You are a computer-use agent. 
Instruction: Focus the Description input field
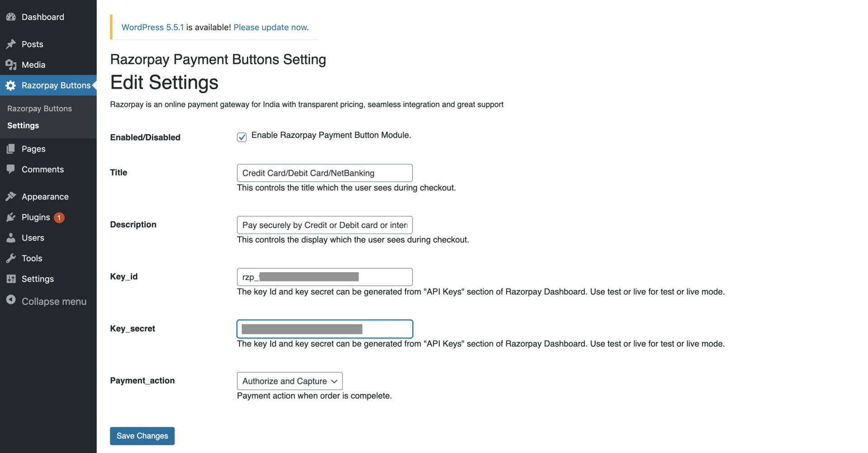[325, 225]
